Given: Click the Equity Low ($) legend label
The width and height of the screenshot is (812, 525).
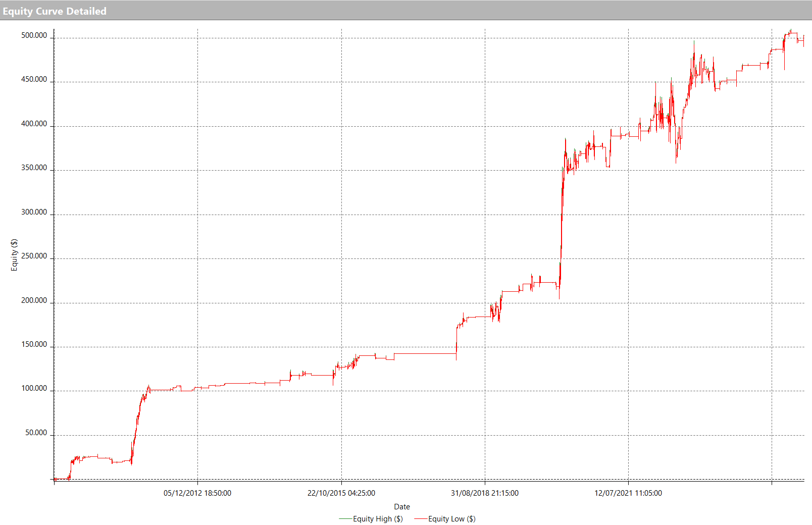Looking at the screenshot, I should pyautogui.click(x=451, y=519).
